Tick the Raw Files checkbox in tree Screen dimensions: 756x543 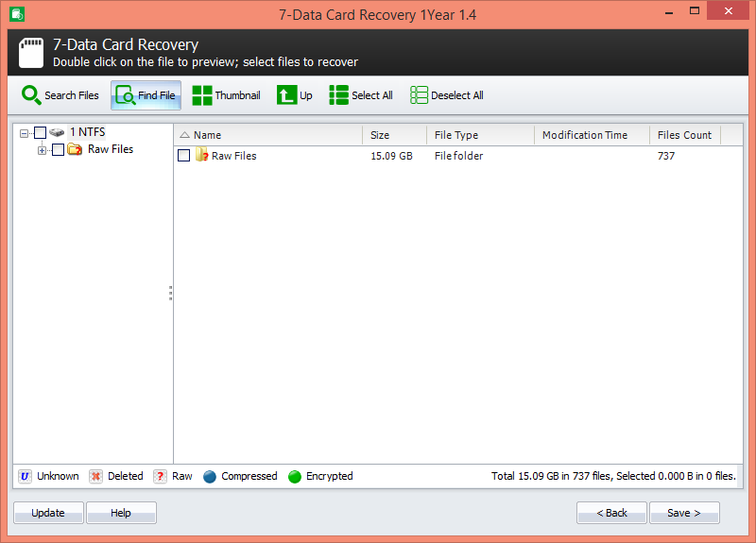(58, 150)
